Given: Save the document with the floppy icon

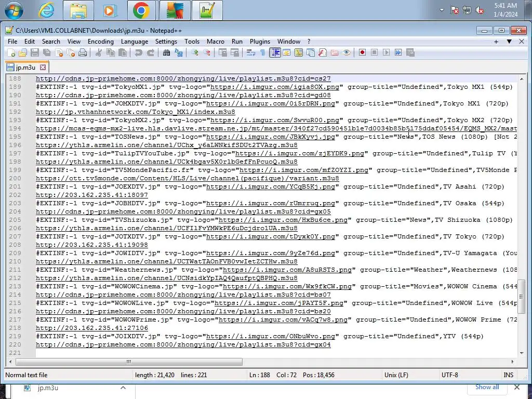Looking at the screenshot, I should pyautogui.click(x=35, y=52).
